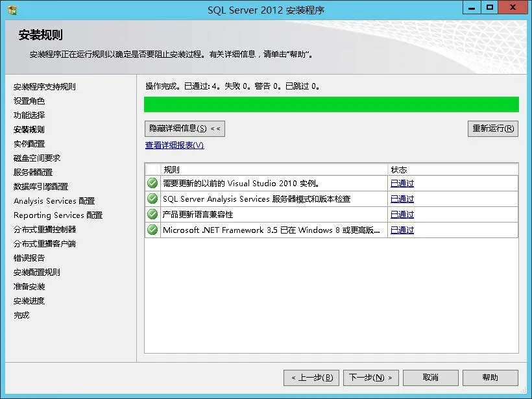Click status icon for SQL Server Analysis Services check
This screenshot has height=399, width=532.
(x=152, y=199)
